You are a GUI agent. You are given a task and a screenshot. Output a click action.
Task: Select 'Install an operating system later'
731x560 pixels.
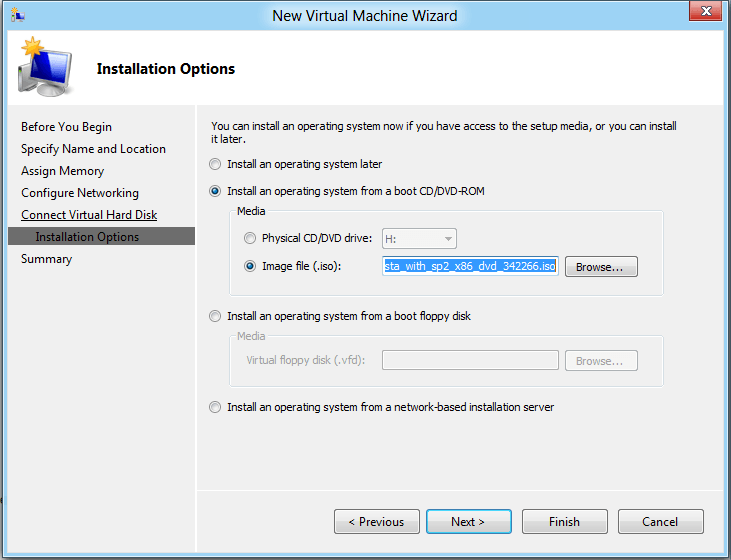coord(215,164)
